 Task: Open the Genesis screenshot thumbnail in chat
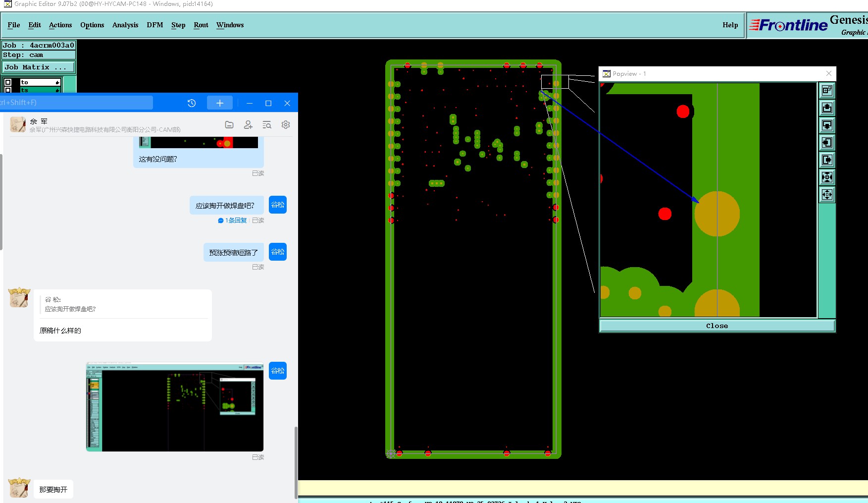[175, 406]
